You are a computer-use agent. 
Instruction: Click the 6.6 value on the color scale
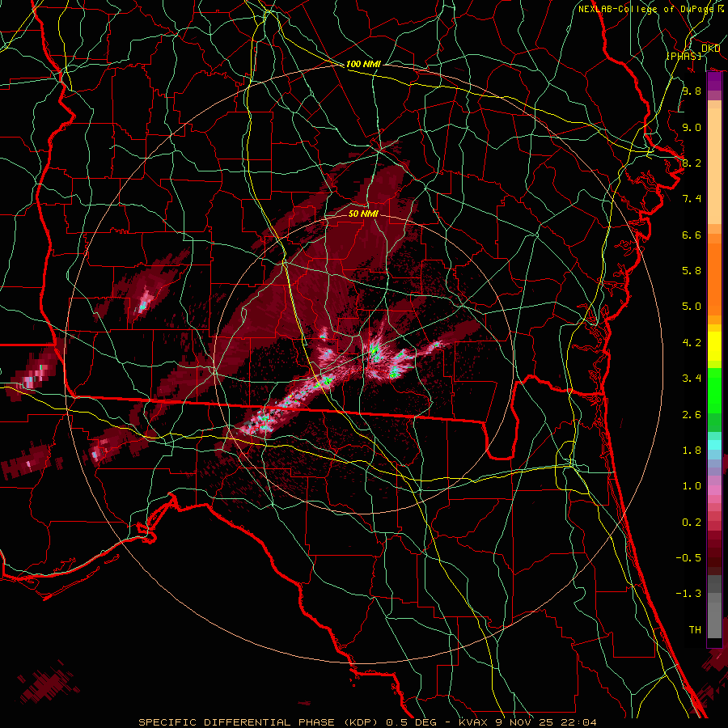(692, 235)
